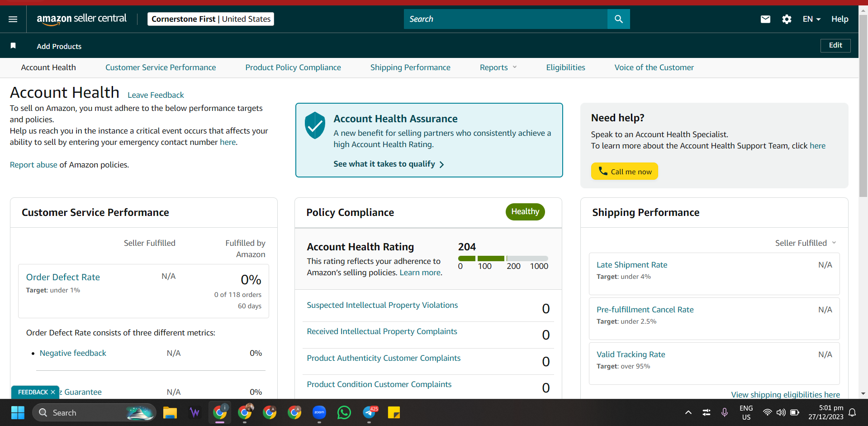Image resolution: width=868 pixels, height=426 pixels.
Task: Click the Chrome icon next to Zoom
Action: point(294,412)
